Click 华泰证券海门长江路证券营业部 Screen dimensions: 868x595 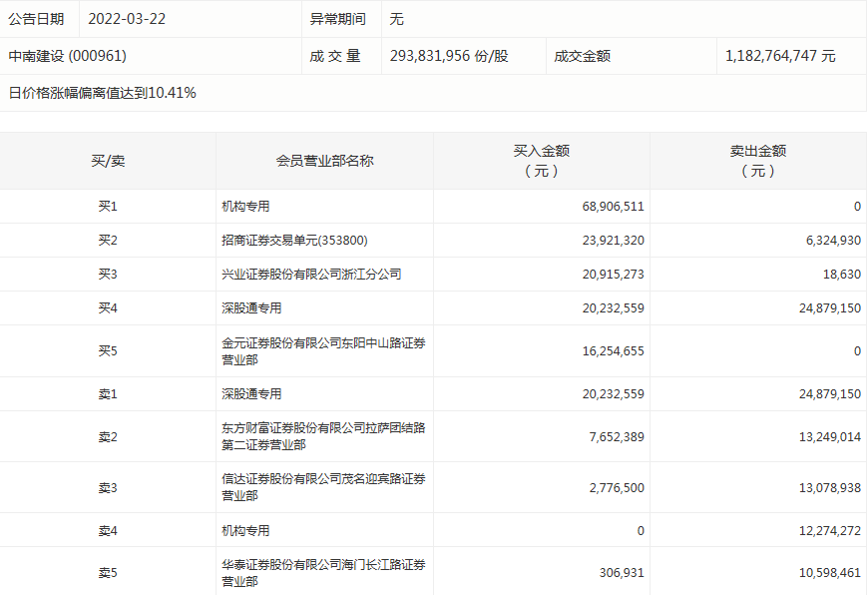324,573
